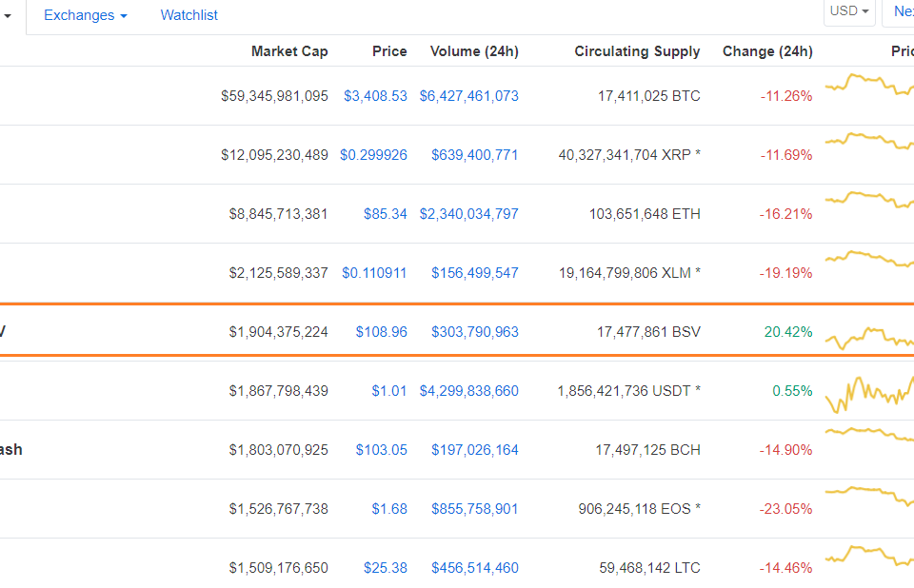Select Tether market cap $1,867,798,439

coord(278,390)
